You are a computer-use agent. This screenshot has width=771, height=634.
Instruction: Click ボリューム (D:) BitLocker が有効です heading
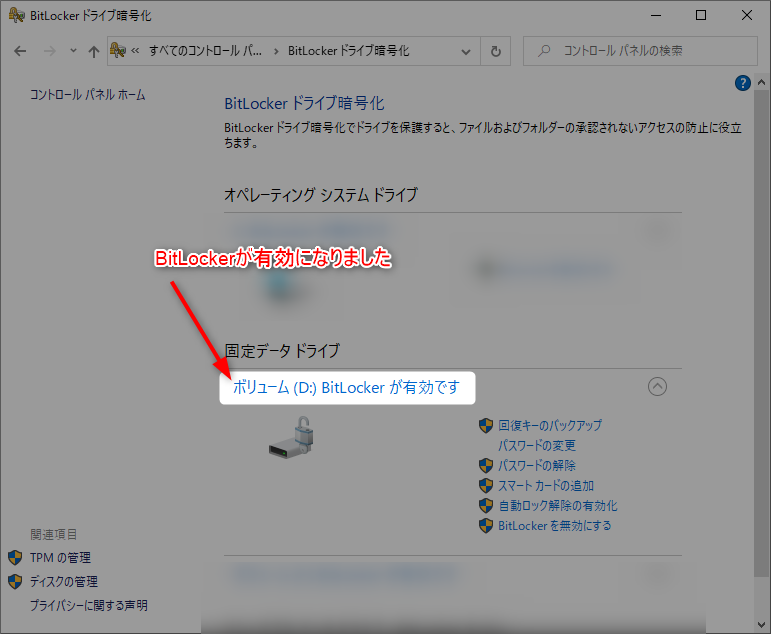tap(346, 388)
